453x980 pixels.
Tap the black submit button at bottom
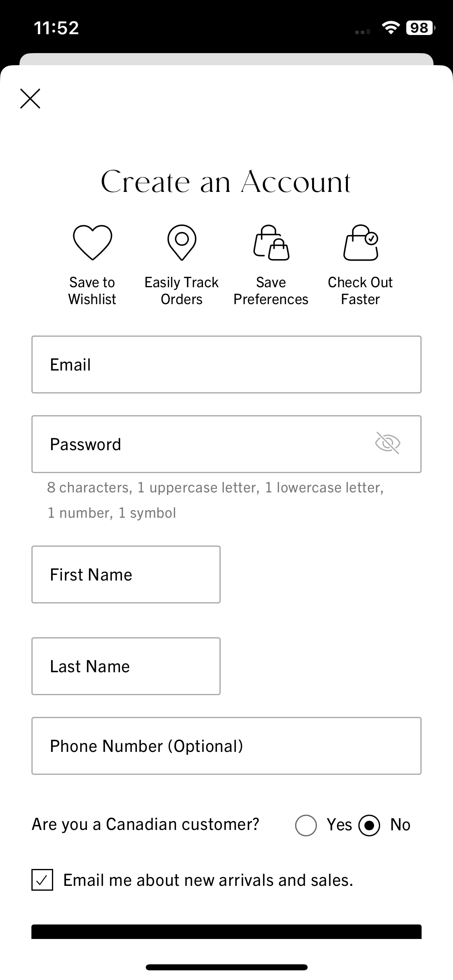226,932
